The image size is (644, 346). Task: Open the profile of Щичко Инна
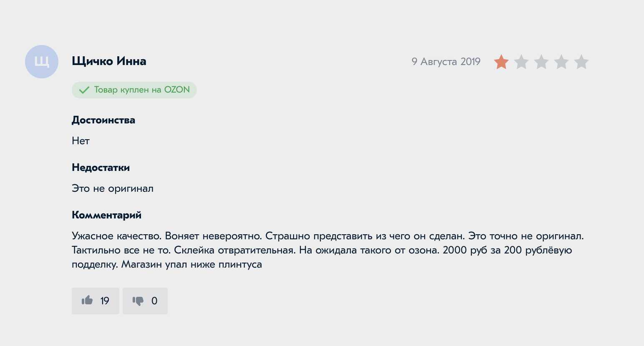coord(109,61)
